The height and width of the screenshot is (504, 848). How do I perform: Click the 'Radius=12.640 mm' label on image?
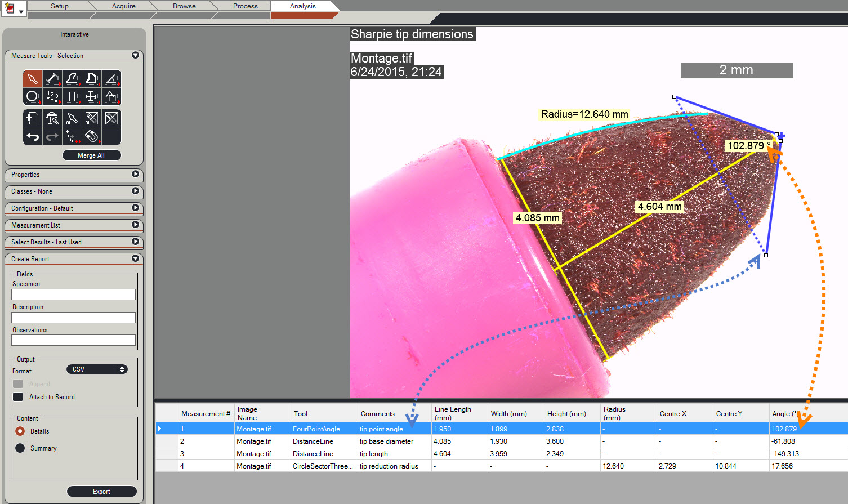coord(584,114)
